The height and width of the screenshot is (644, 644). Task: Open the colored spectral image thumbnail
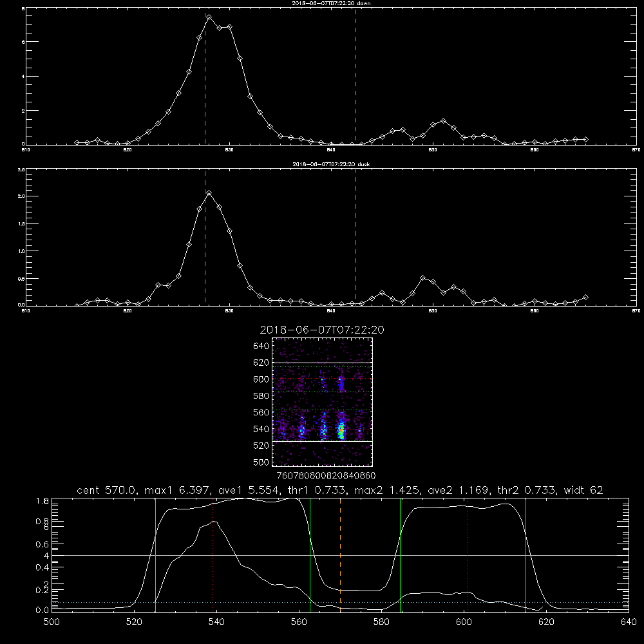323,402
